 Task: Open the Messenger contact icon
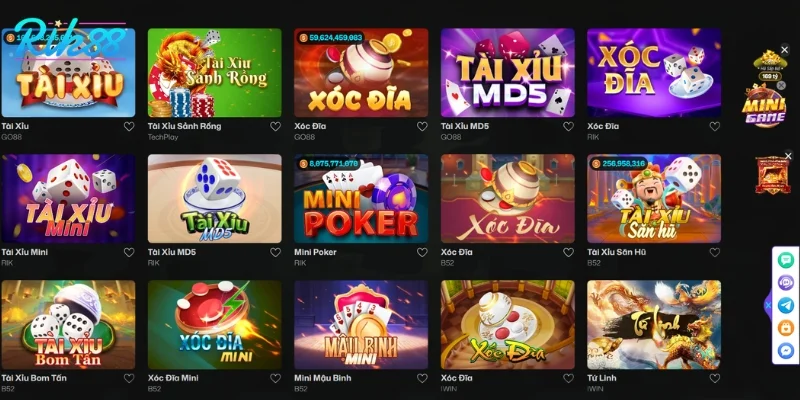(786, 351)
